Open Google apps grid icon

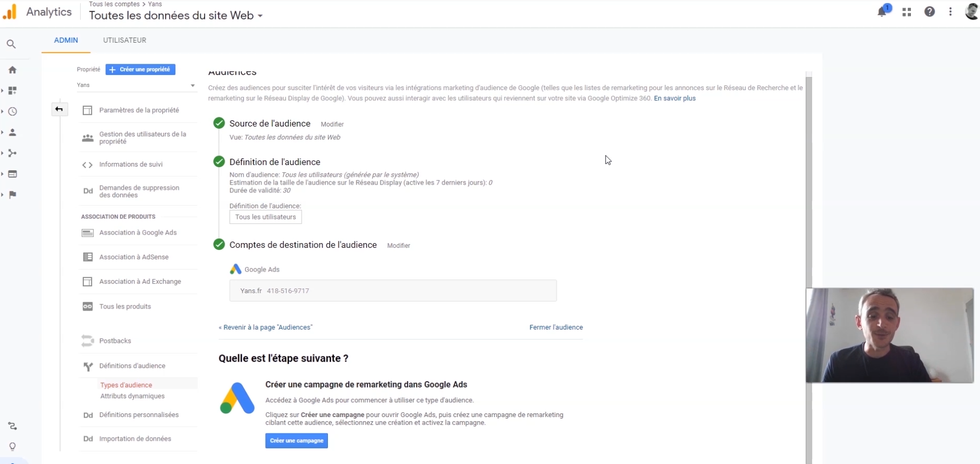[x=907, y=12]
